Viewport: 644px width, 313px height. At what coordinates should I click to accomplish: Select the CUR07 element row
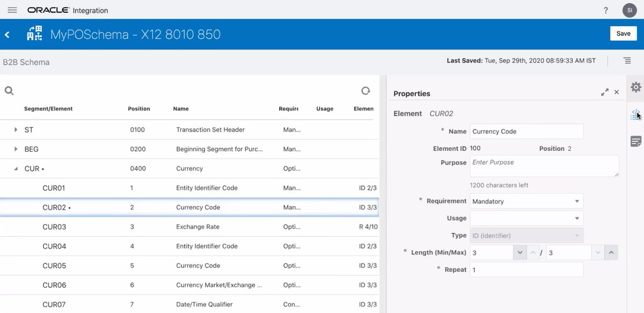coord(189,304)
